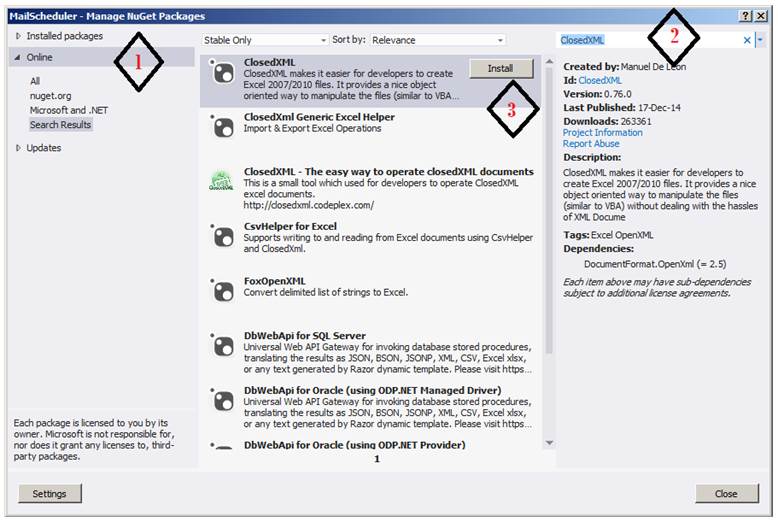Click the help question mark button in title bar
This screenshot has width=778, height=522.
tap(745, 16)
